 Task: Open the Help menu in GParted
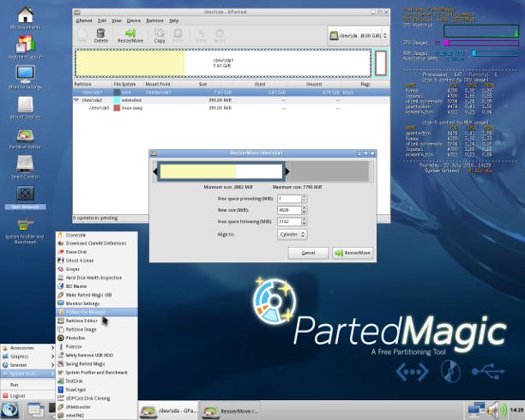pos(174,21)
